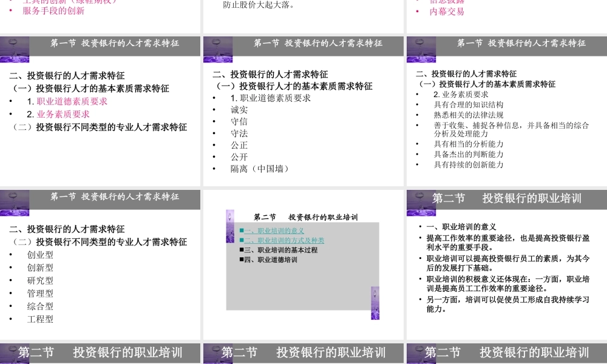The height and width of the screenshot is (364, 607).
Task: Click the square bullet before 一、职业培训的意义
Action: [x=241, y=231]
